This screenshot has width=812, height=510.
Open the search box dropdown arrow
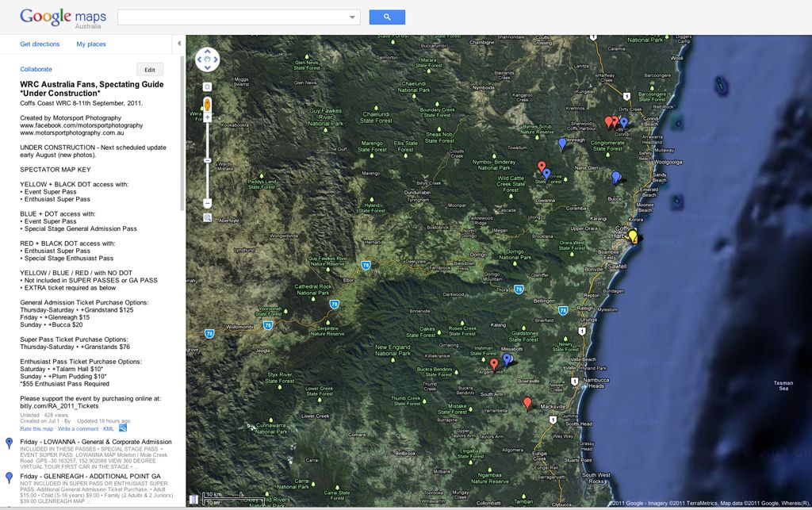[x=353, y=17]
